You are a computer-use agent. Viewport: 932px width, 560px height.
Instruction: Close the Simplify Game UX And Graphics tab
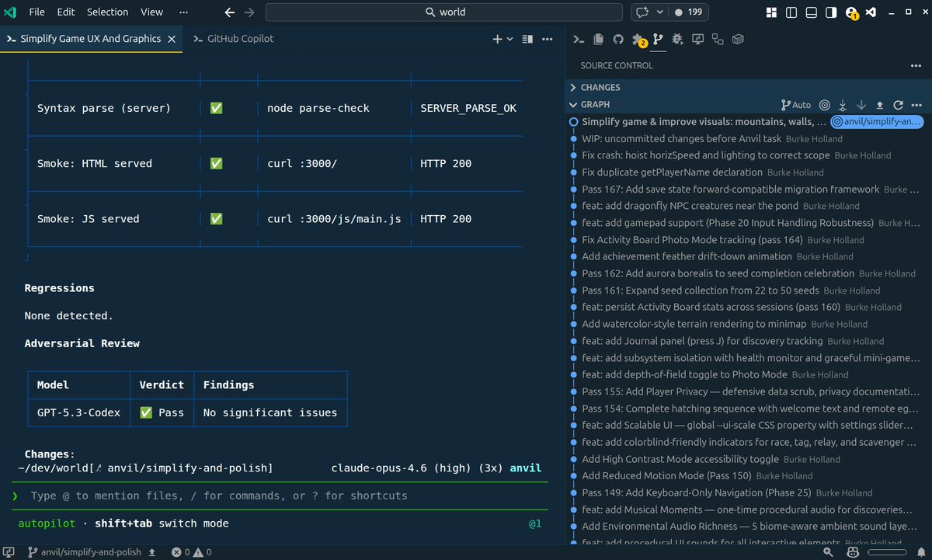click(172, 39)
